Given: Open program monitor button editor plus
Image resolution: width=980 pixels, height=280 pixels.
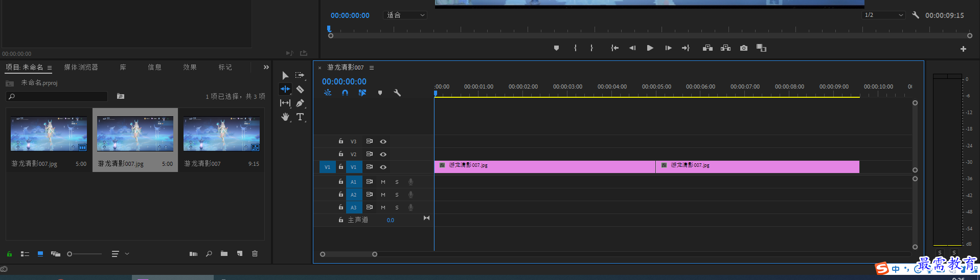Looking at the screenshot, I should (x=963, y=49).
